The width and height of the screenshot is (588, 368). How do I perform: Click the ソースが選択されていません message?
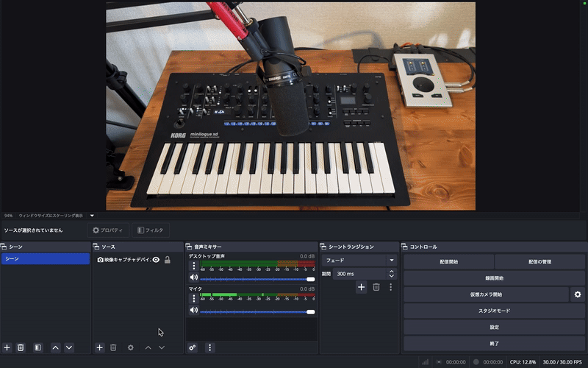[x=33, y=230]
